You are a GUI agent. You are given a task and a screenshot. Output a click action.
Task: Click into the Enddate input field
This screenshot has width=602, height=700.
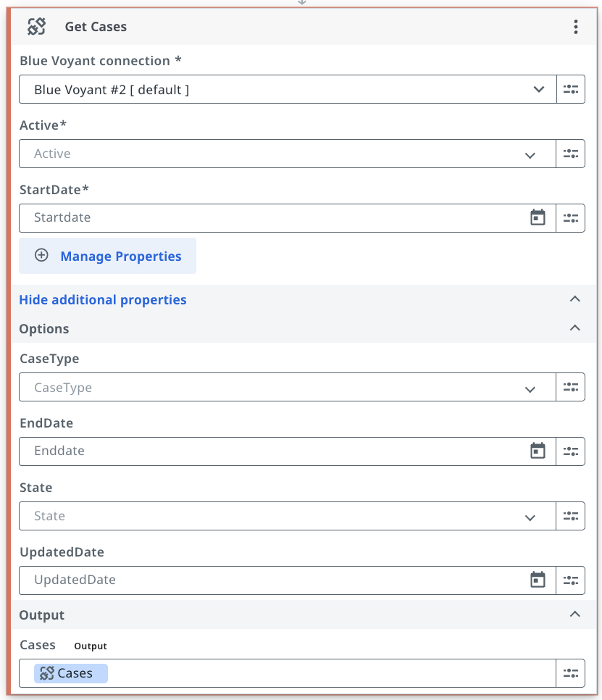(273, 451)
